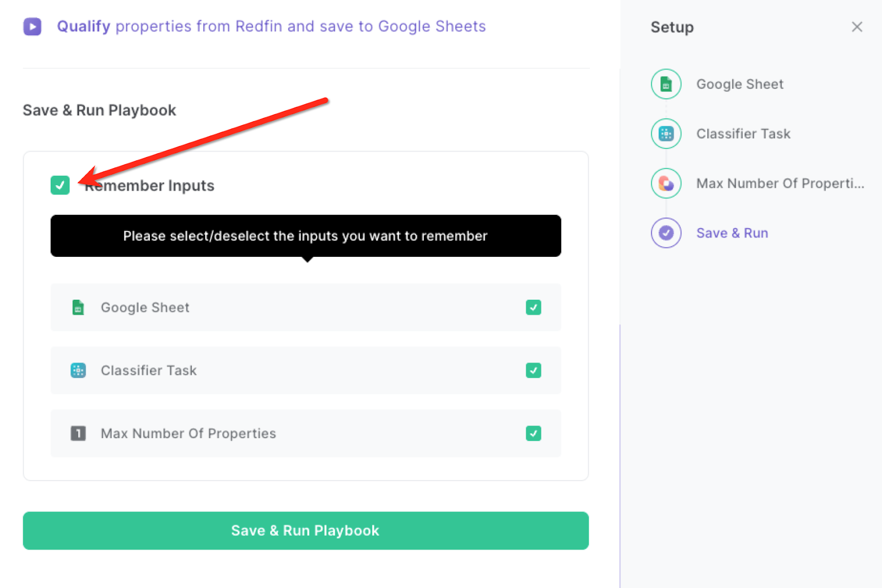The height and width of the screenshot is (588, 882).
Task: Click the select/deselect inputs tooltip message
Action: tap(306, 236)
